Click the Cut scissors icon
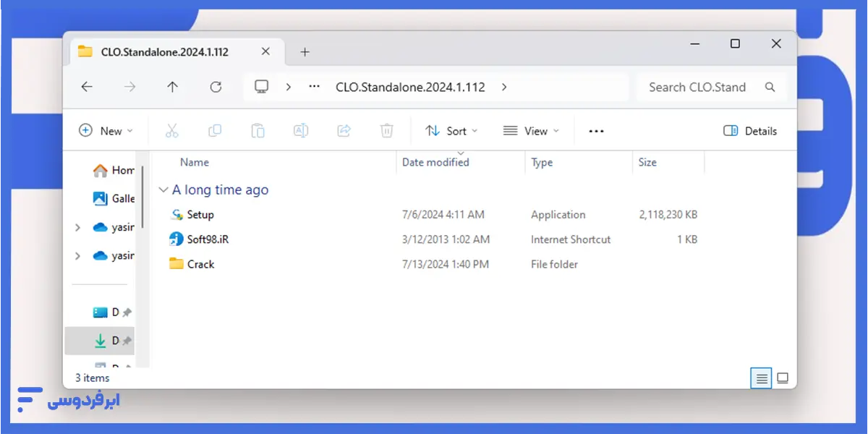Viewport: 868px width, 434px height. click(x=171, y=131)
